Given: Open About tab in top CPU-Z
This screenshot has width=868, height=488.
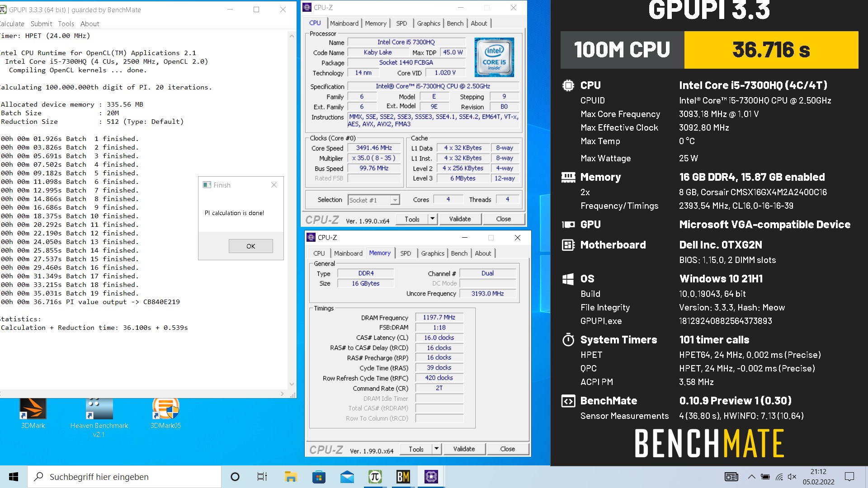Looking at the screenshot, I should tap(479, 23).
